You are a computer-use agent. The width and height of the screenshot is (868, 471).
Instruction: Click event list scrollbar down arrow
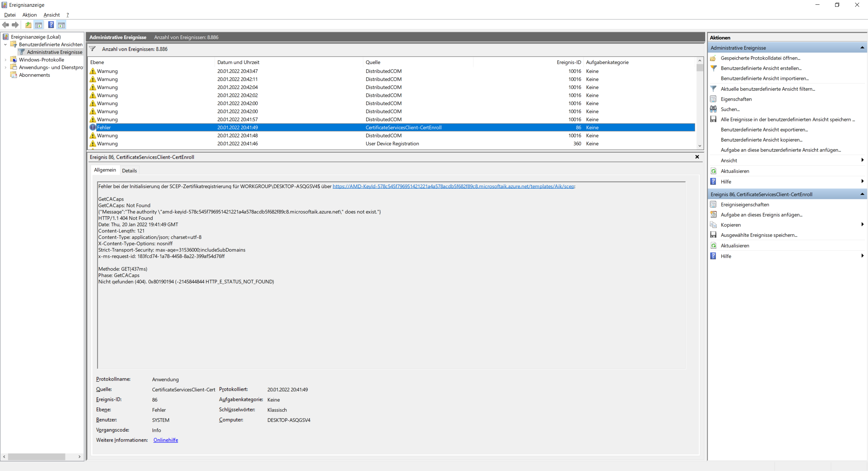tap(700, 146)
